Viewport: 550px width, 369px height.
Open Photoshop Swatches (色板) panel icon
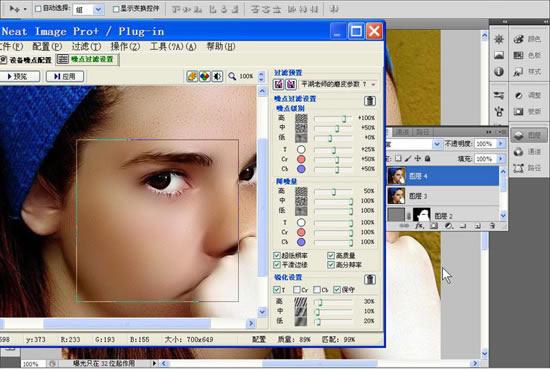pyautogui.click(x=519, y=55)
